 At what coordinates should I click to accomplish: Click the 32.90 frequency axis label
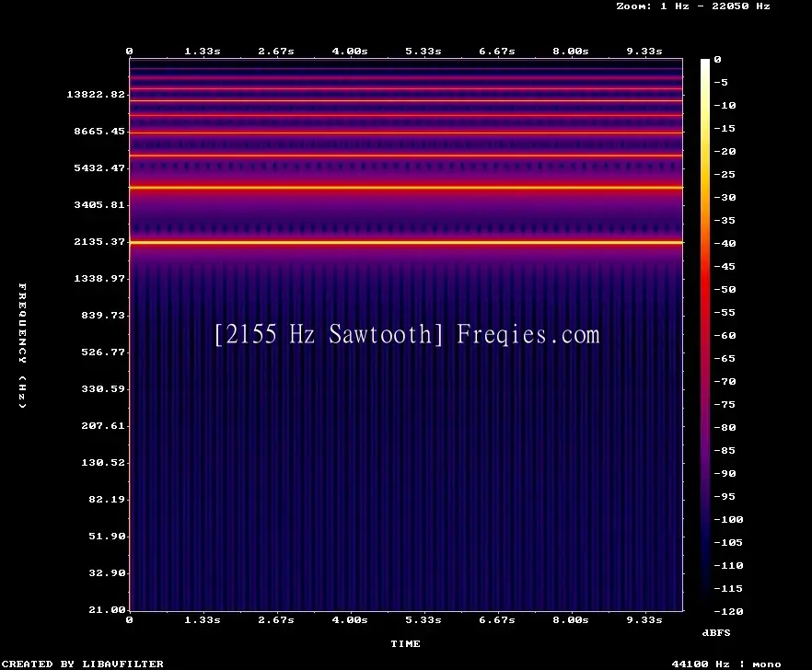tap(107, 572)
